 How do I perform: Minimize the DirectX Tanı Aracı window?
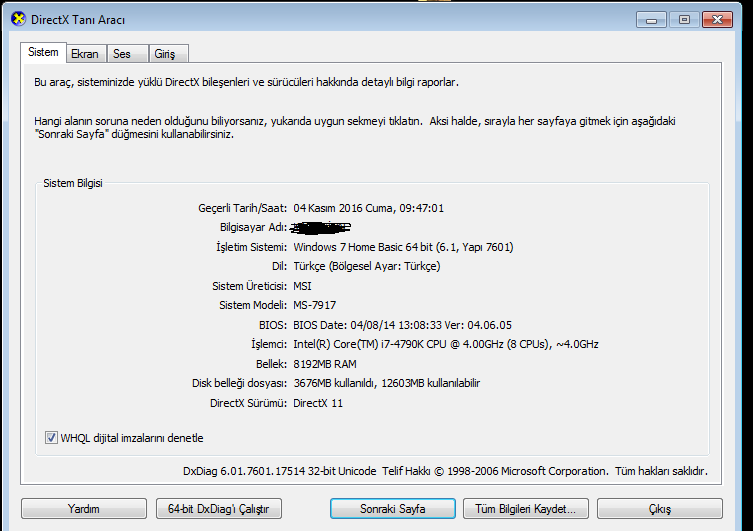(651, 20)
